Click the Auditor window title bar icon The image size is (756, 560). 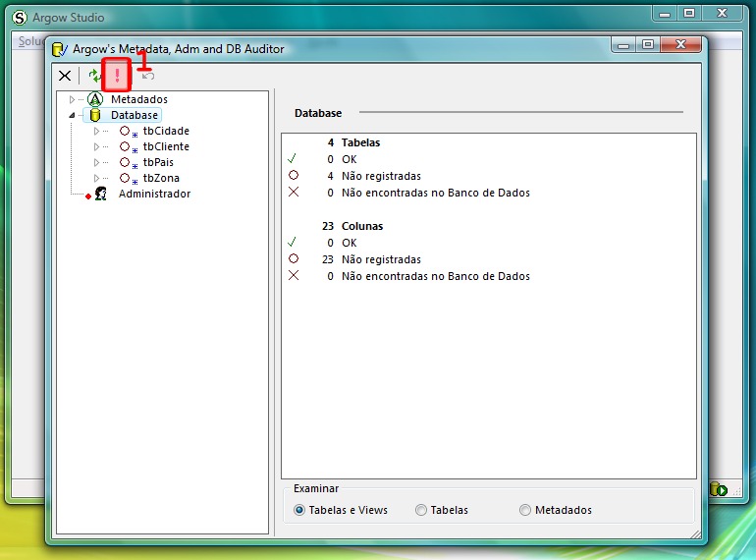[x=59, y=49]
